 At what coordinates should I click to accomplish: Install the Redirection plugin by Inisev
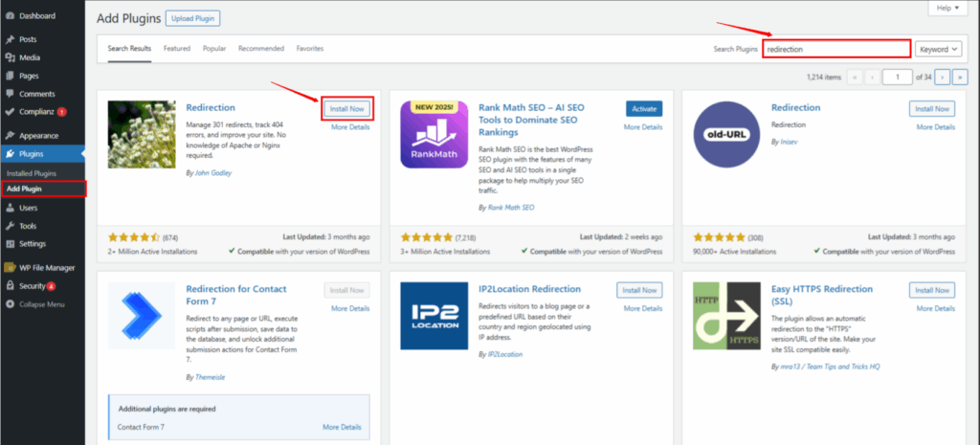(x=932, y=109)
